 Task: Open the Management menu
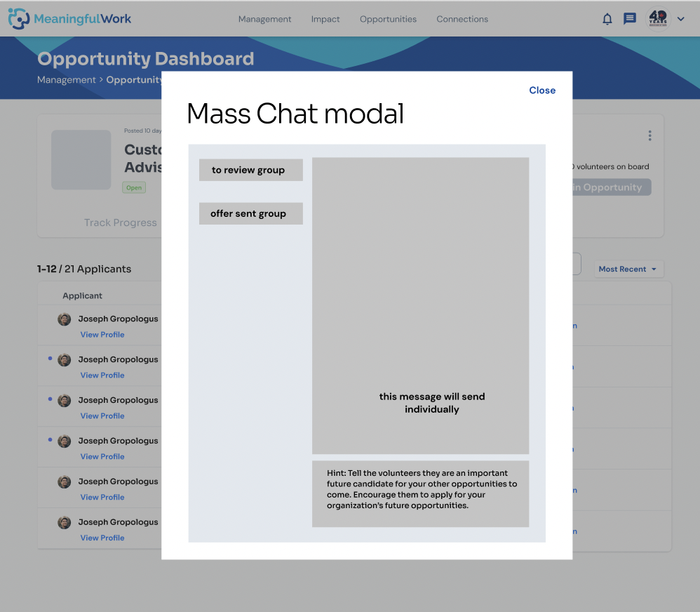click(264, 19)
